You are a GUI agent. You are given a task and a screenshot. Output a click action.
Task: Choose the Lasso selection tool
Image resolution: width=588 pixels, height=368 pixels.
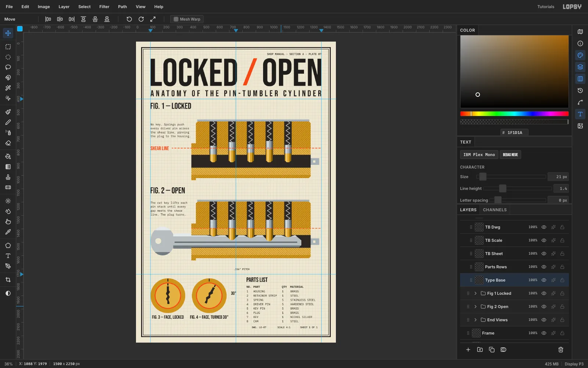(x=8, y=67)
